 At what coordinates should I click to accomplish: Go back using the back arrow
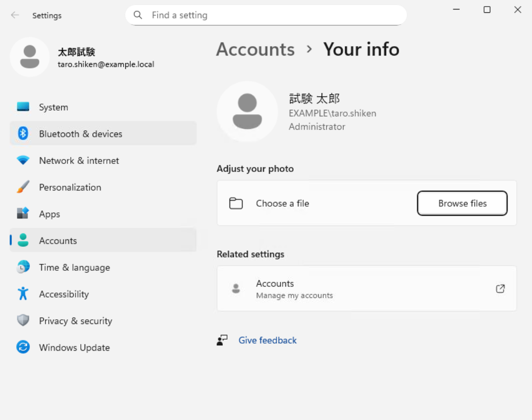(15, 15)
